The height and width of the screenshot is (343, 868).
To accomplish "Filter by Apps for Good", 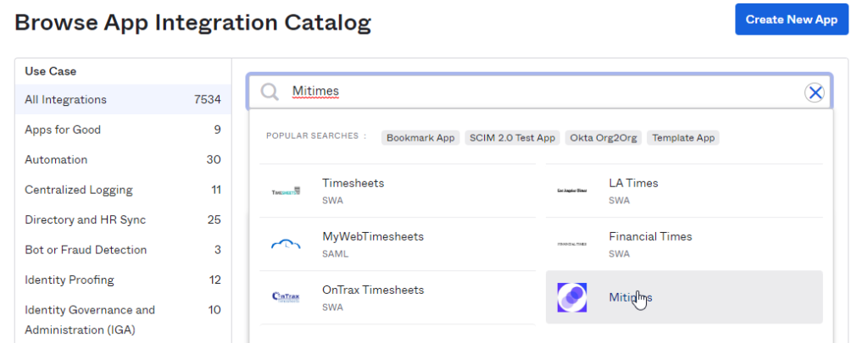I will 123,130.
